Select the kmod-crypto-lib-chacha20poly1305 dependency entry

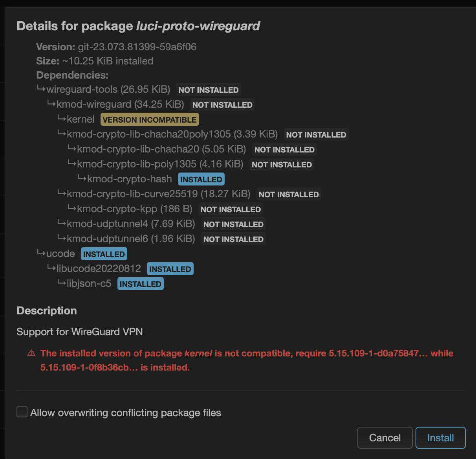pyautogui.click(x=172, y=134)
